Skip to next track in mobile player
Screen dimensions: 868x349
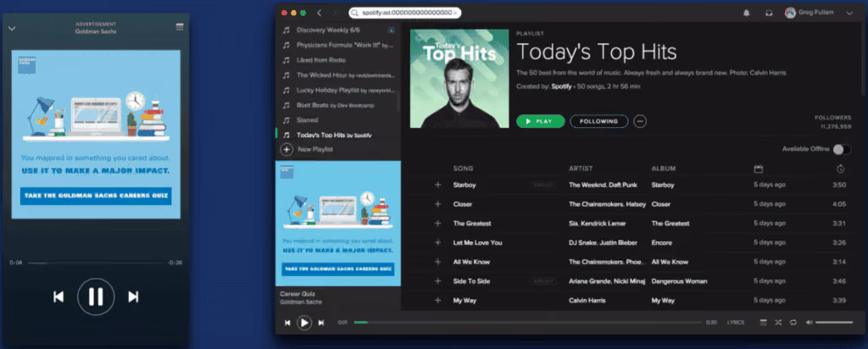coord(133,297)
